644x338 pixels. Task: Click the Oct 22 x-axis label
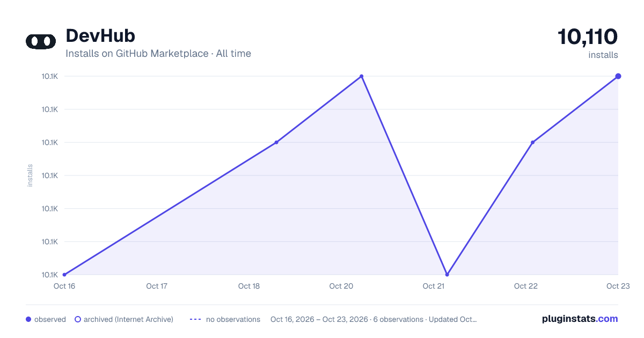(x=526, y=286)
